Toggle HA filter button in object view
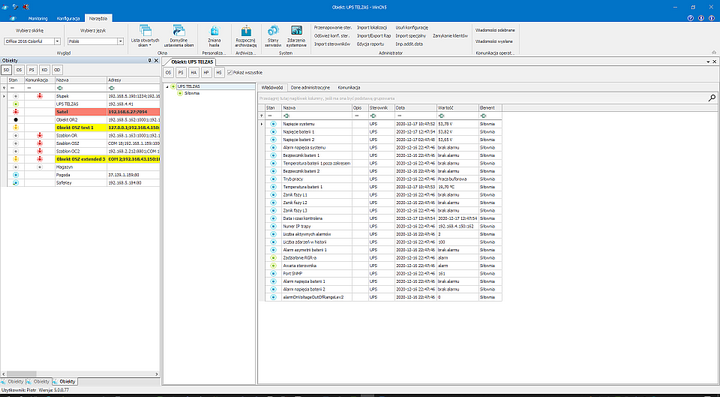This screenshot has width=720, height=397. [194, 72]
